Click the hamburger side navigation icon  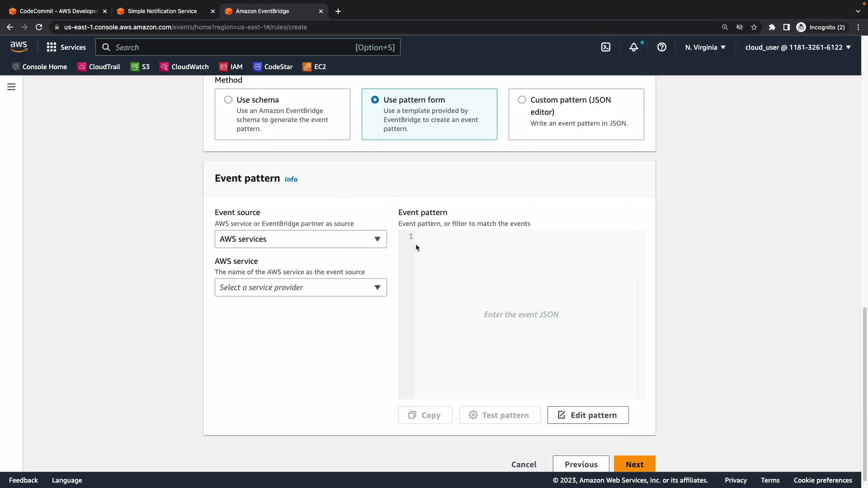pos(11,87)
